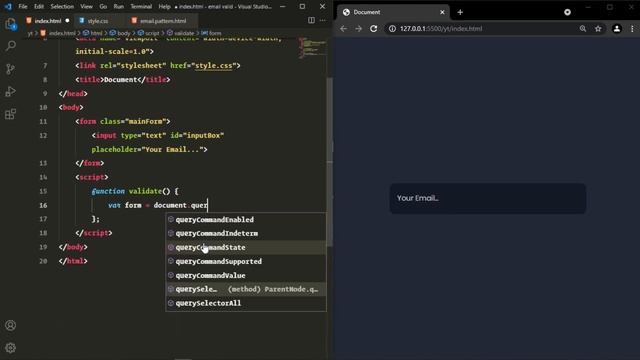Viewport: 640px width, 360px height.
Task: Select the Document browser tab
Action: (393, 12)
